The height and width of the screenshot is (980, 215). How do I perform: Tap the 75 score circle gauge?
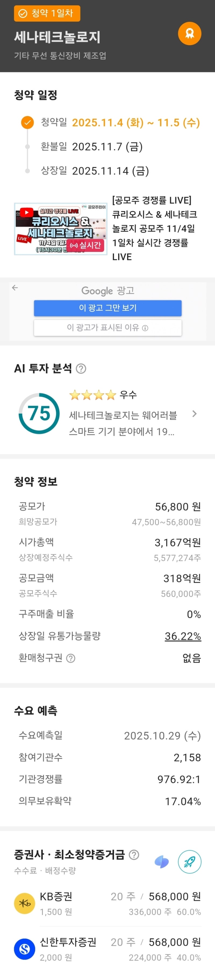[x=39, y=414]
